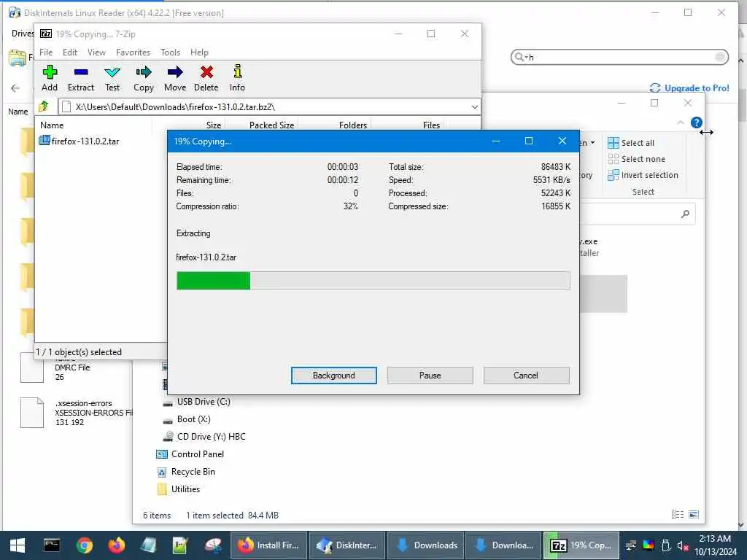
Task: Open USB Drive (C:) in Explorer tree
Action: coord(197,402)
